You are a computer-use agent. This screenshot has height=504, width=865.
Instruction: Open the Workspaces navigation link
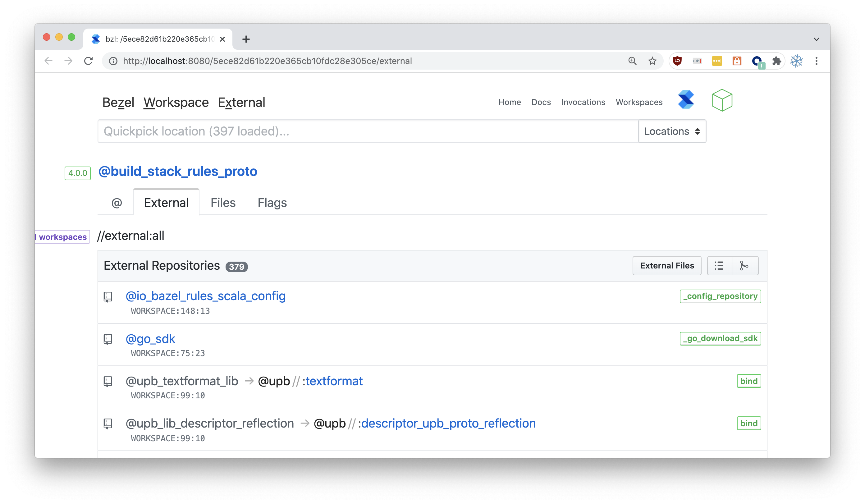[x=639, y=102]
